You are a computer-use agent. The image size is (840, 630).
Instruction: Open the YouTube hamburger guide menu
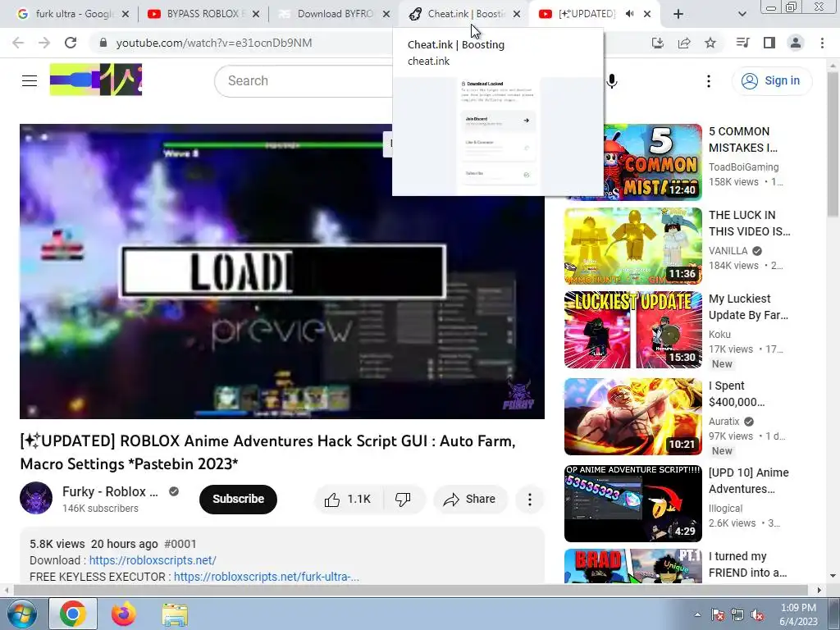(30, 81)
